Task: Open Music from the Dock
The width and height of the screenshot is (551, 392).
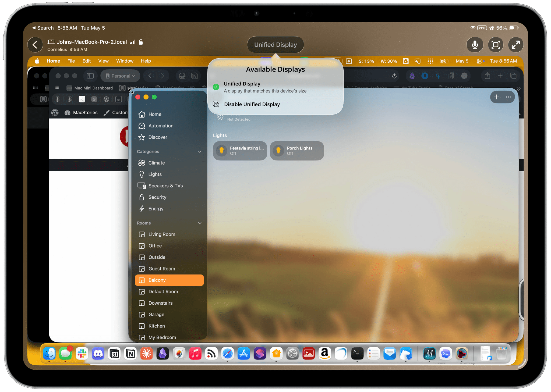Action: (x=195, y=354)
